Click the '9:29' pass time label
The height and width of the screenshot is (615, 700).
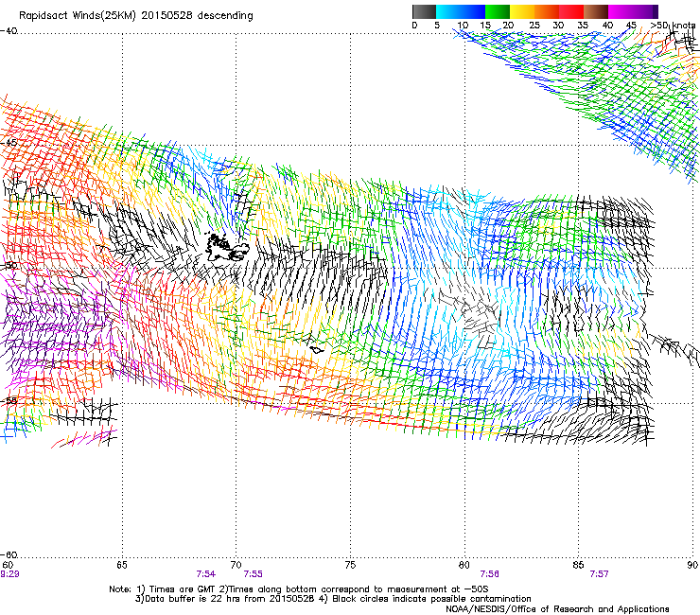[9, 574]
